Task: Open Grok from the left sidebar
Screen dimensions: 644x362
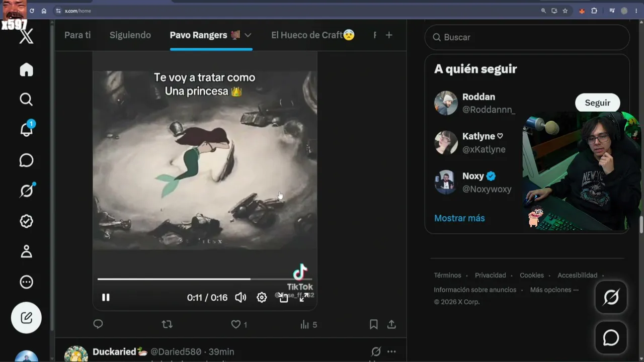Action: (26, 191)
